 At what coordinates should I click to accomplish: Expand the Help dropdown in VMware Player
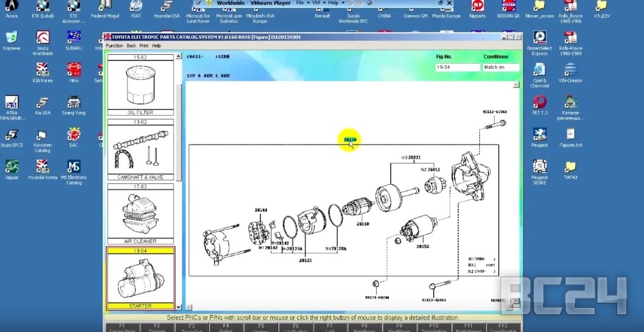pos(335,3)
